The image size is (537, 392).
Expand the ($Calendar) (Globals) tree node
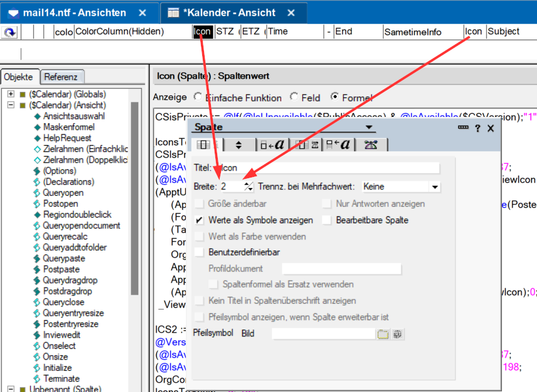11,94
